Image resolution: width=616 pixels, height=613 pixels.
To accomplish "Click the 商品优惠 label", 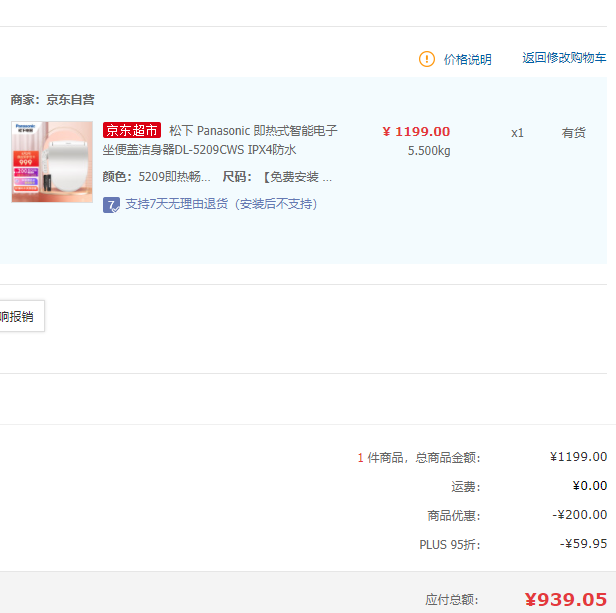I will click(454, 516).
